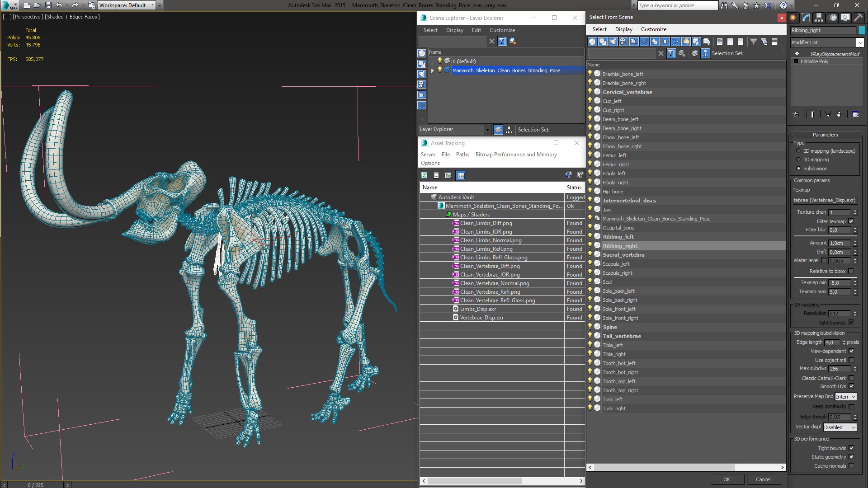Image resolution: width=868 pixels, height=488 pixels.
Task: Click the Save file icon in title bar
Action: 48,5
